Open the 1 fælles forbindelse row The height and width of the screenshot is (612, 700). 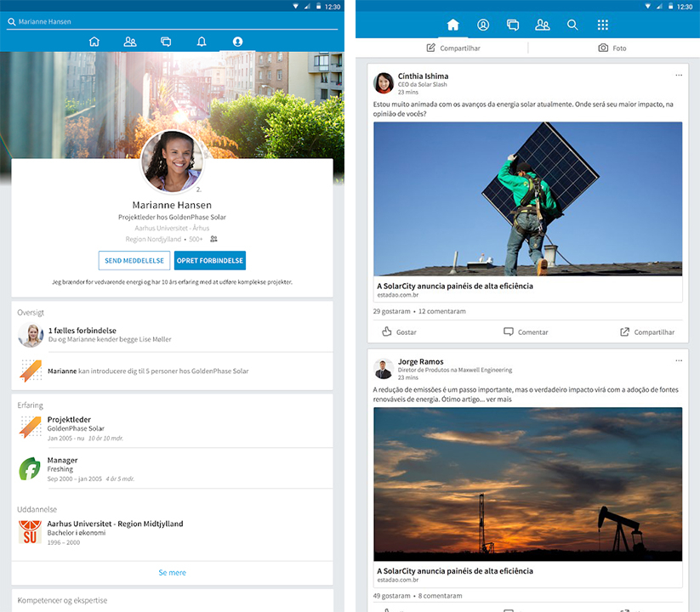(x=172, y=335)
